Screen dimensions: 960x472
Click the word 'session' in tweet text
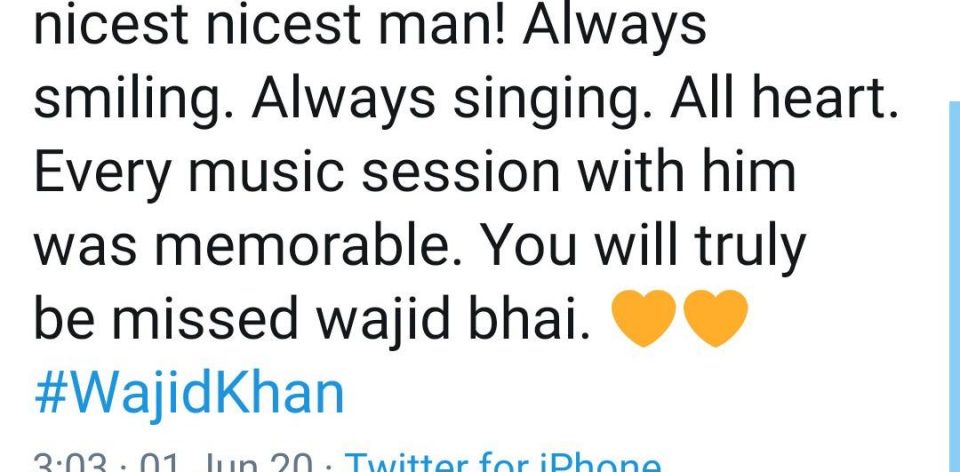460,174
